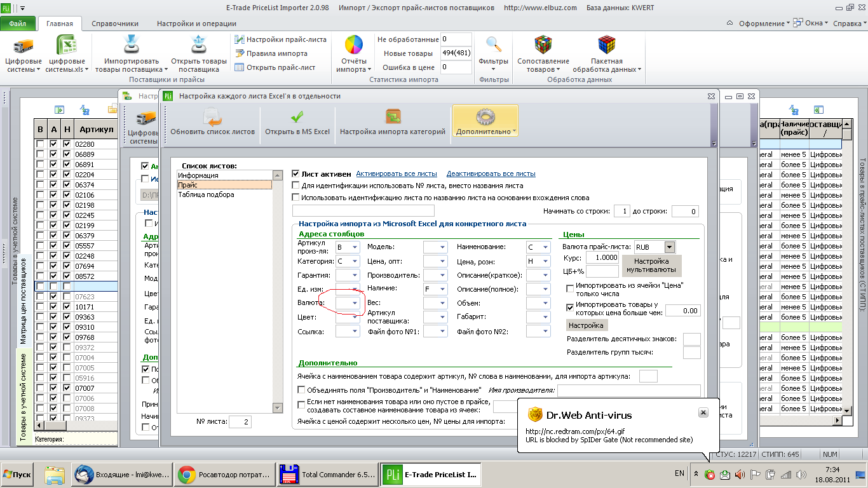Check Импортировать из ячейки "Цена" только числа

pos(570,289)
